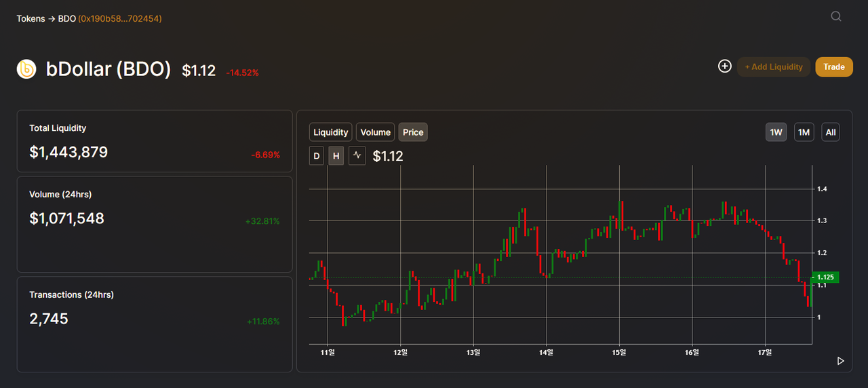Click the 14일 date axis label

pos(547,352)
